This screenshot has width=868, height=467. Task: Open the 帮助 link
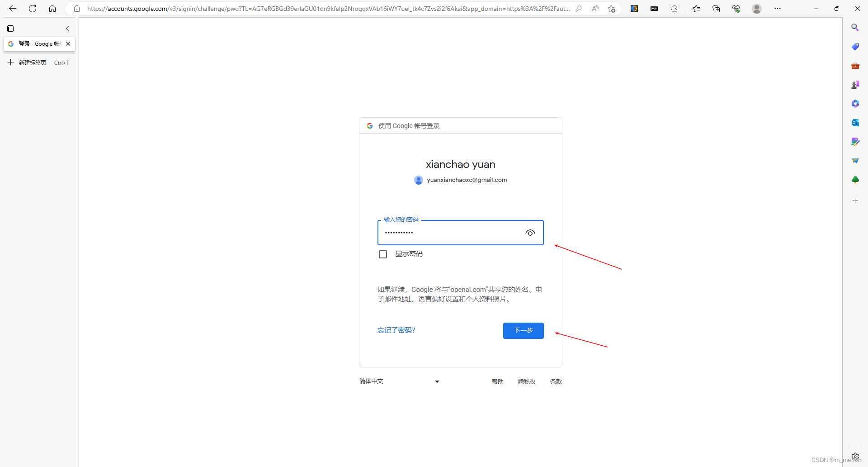[x=497, y=381]
